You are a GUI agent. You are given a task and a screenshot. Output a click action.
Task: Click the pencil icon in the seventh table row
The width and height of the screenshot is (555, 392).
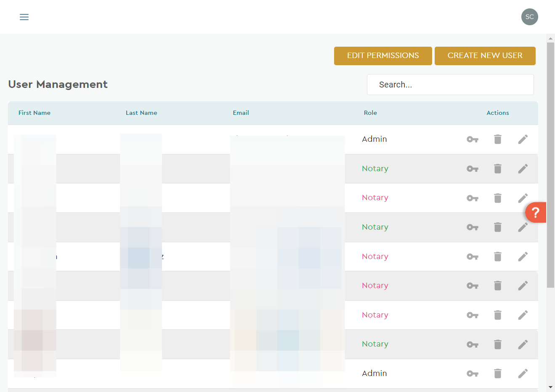pos(523,315)
